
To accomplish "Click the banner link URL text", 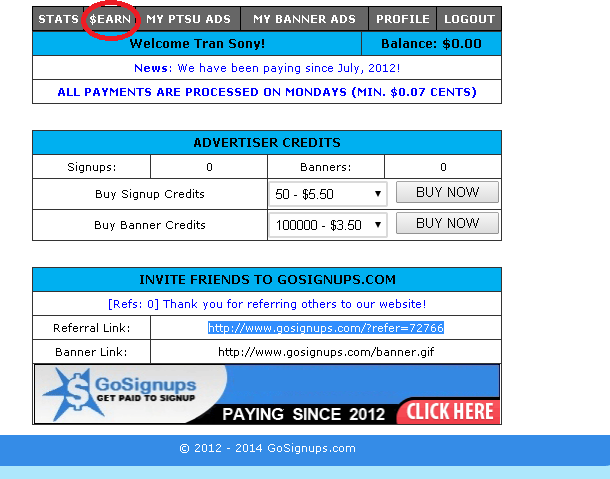I will 326,352.
